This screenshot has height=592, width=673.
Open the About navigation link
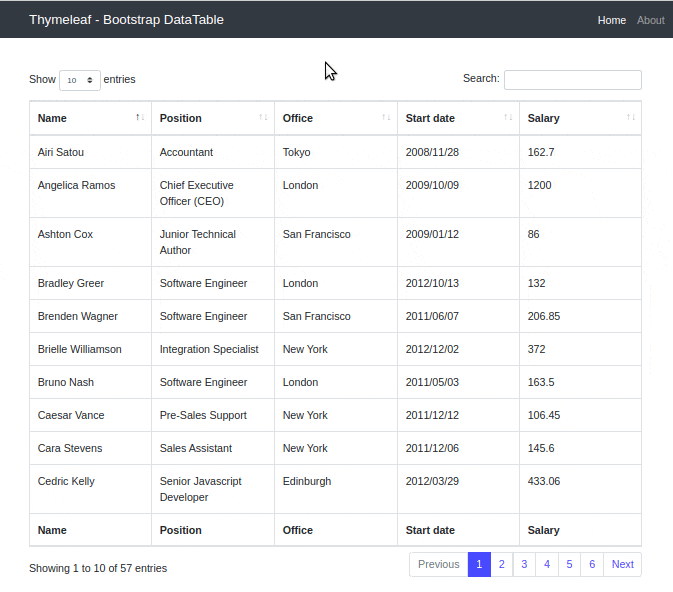[651, 20]
